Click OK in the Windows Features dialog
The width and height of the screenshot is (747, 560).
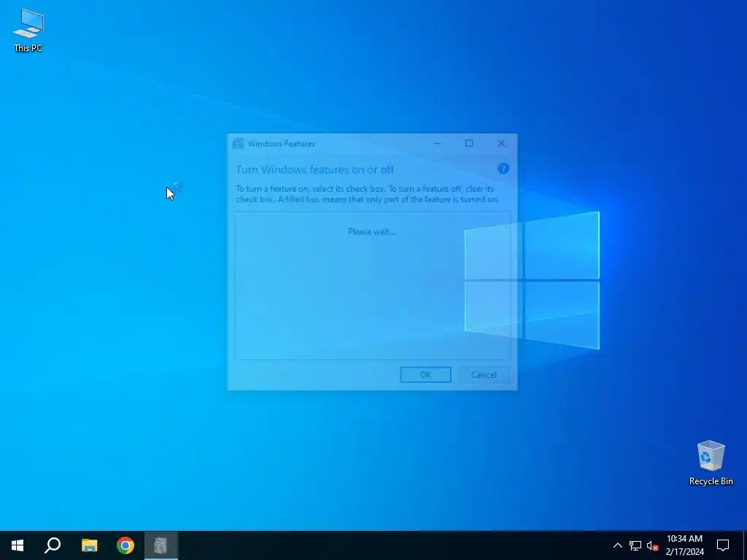tap(425, 375)
